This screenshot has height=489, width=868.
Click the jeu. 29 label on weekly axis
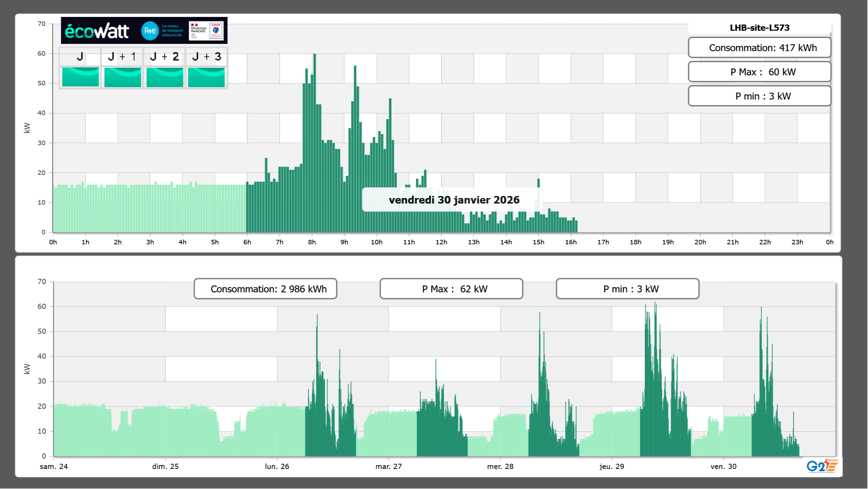tap(612, 467)
